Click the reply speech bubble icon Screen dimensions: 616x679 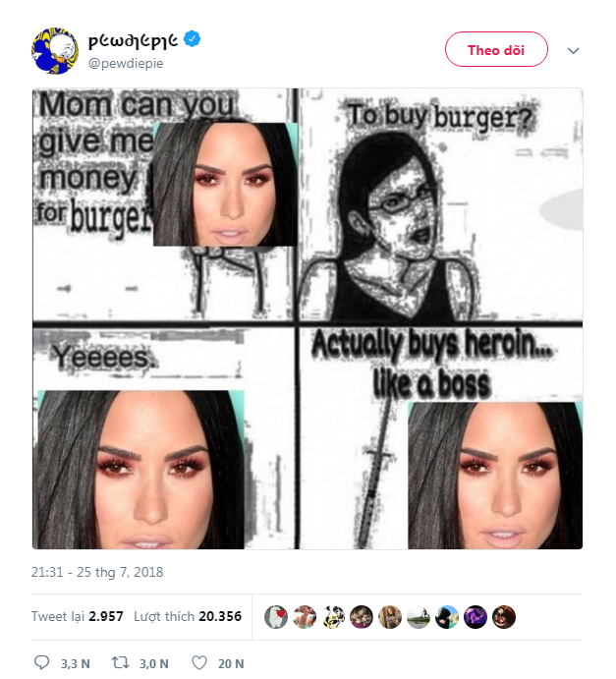point(42,663)
